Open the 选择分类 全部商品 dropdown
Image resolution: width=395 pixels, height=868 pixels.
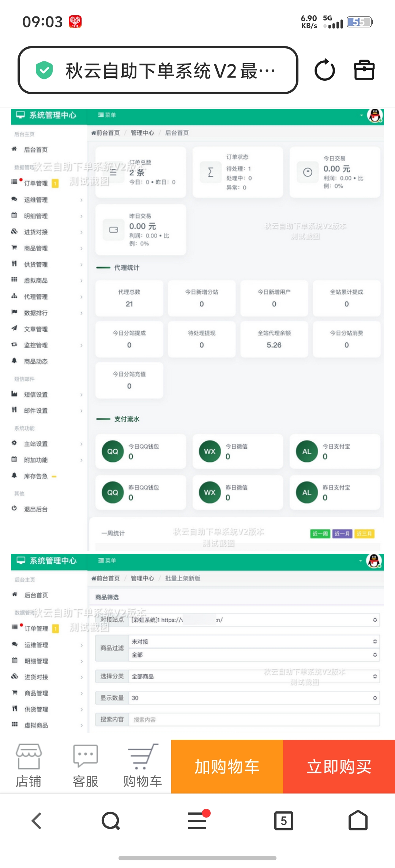[x=254, y=677]
